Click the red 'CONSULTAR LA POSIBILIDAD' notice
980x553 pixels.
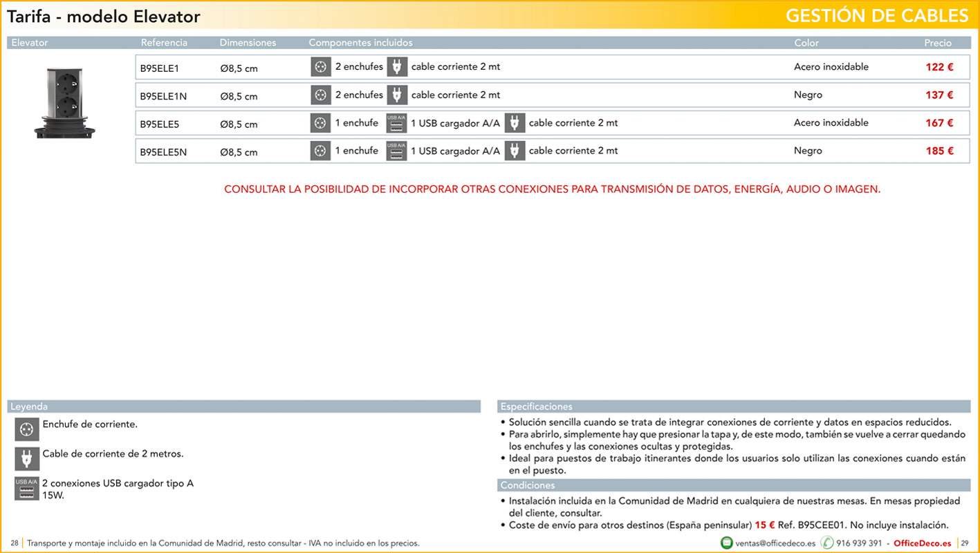[x=553, y=189]
